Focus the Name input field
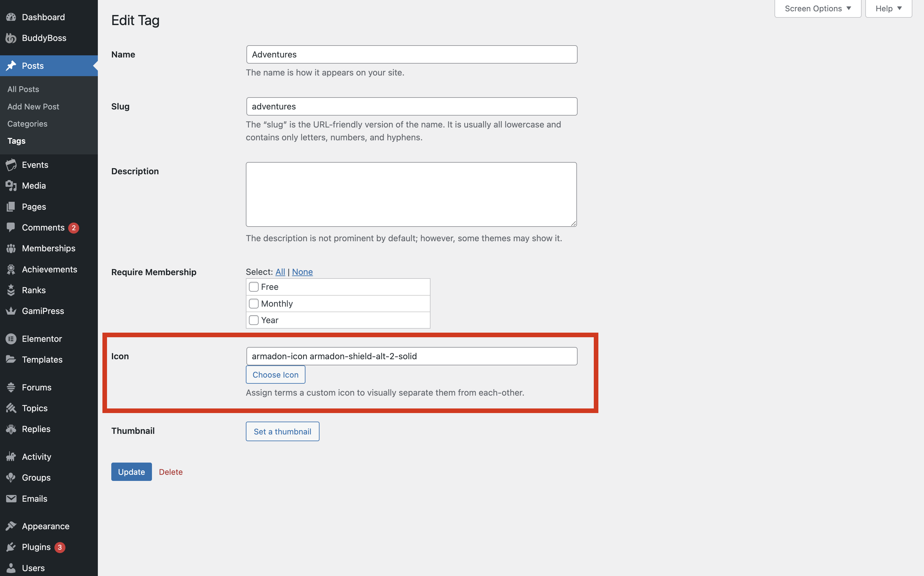 [x=412, y=54]
